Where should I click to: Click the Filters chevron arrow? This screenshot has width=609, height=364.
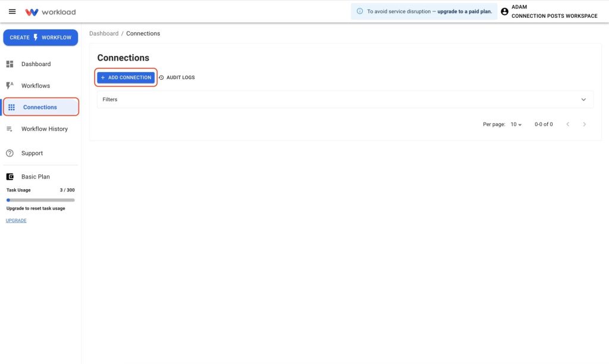pos(583,99)
